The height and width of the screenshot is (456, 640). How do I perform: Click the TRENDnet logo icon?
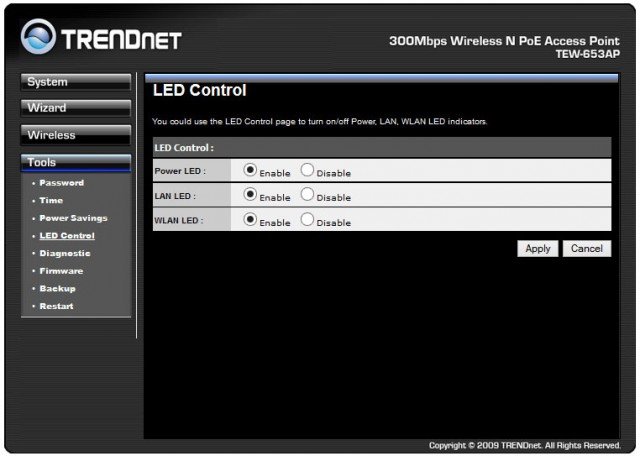point(38,37)
